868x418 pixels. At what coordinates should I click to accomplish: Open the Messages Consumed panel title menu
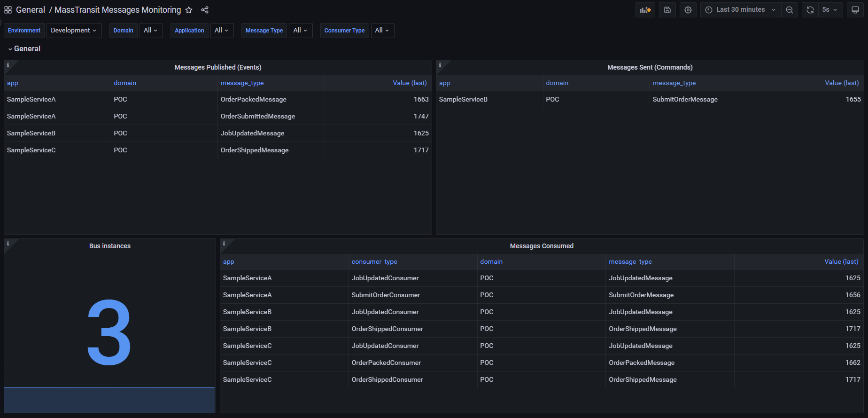point(542,246)
